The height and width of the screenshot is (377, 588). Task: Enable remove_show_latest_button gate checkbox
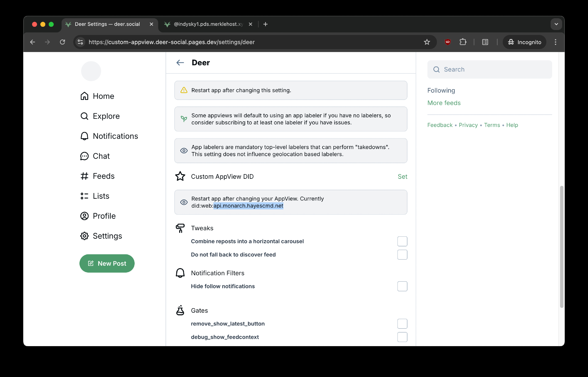pyautogui.click(x=402, y=324)
